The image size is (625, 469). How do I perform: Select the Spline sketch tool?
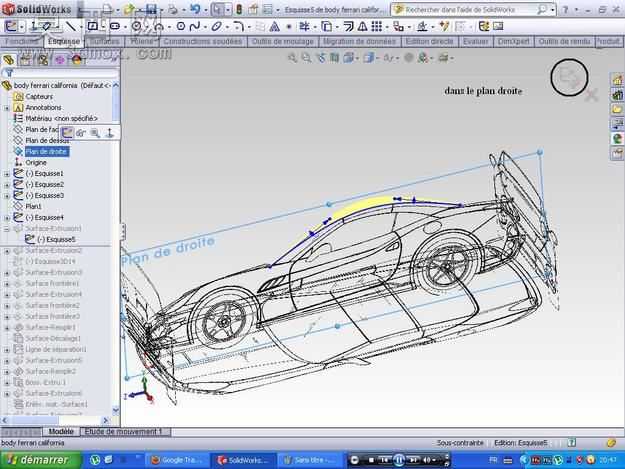[x=195, y=26]
